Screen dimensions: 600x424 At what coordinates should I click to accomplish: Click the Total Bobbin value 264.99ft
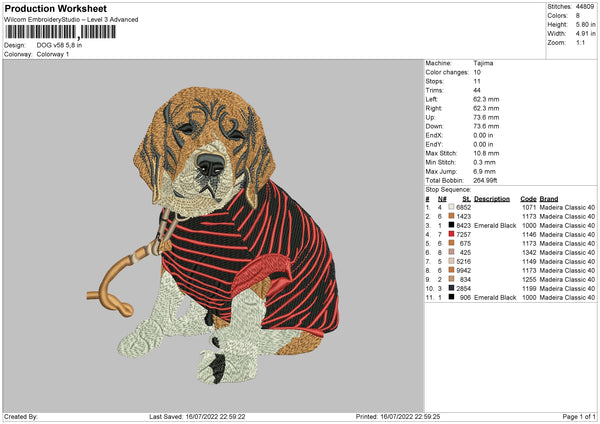coord(485,180)
